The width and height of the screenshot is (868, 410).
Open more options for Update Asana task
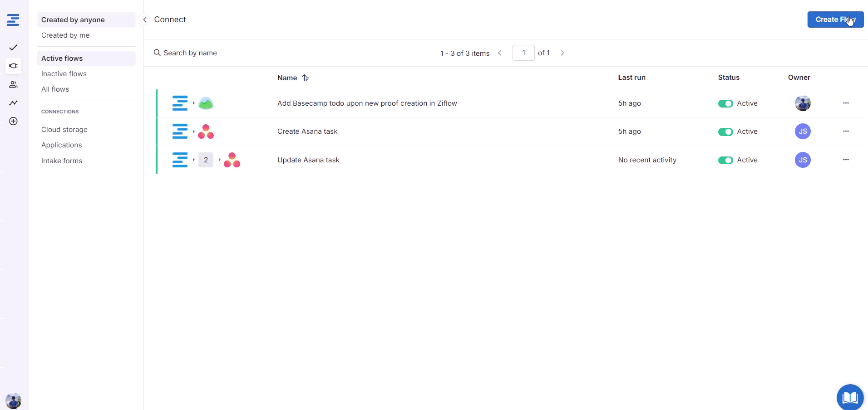[x=845, y=160]
